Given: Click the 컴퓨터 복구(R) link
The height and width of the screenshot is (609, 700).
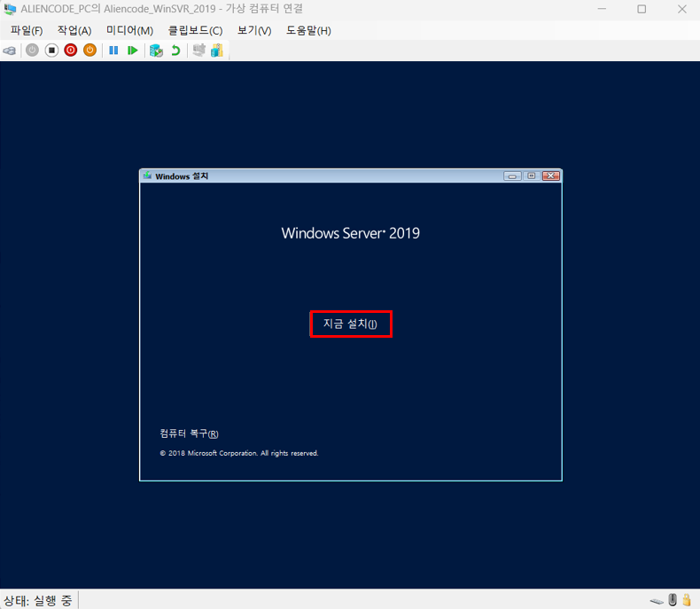Looking at the screenshot, I should 190,433.
